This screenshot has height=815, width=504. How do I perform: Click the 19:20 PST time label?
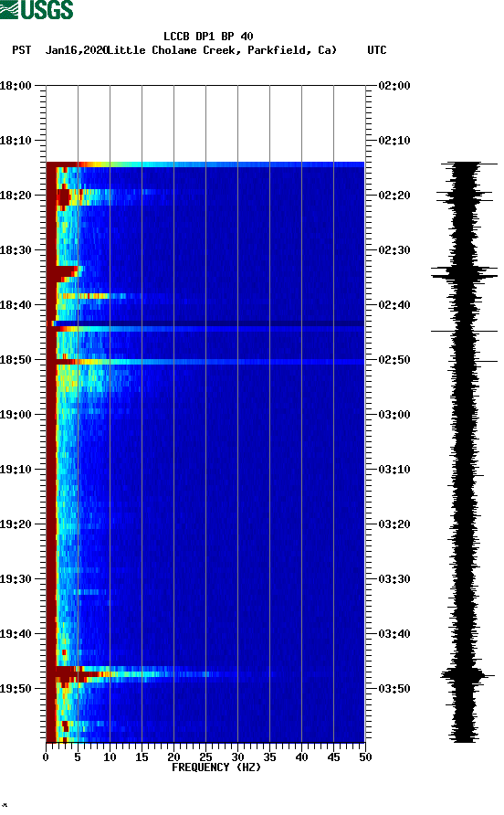click(x=16, y=524)
